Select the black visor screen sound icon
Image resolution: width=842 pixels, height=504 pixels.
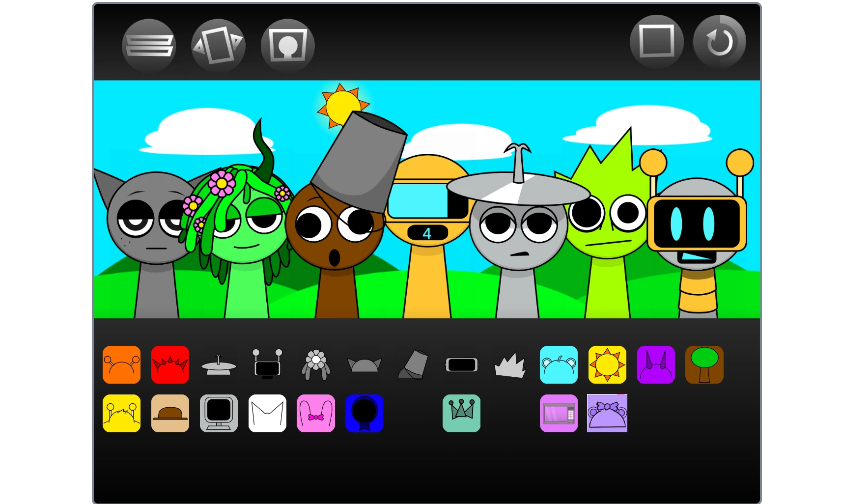click(x=461, y=364)
